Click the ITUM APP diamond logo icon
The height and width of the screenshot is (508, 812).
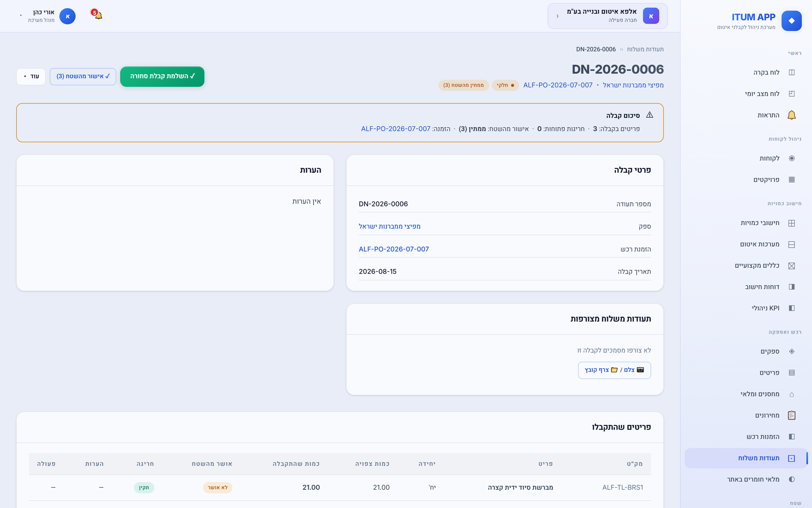791,21
